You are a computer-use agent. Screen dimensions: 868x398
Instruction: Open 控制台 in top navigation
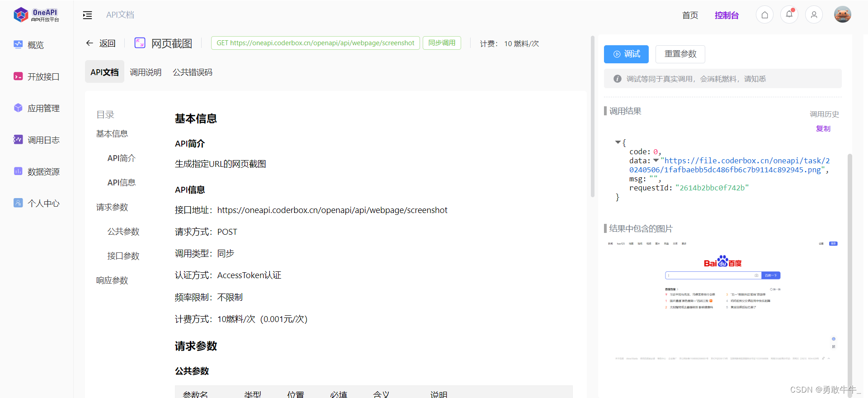[x=726, y=15]
